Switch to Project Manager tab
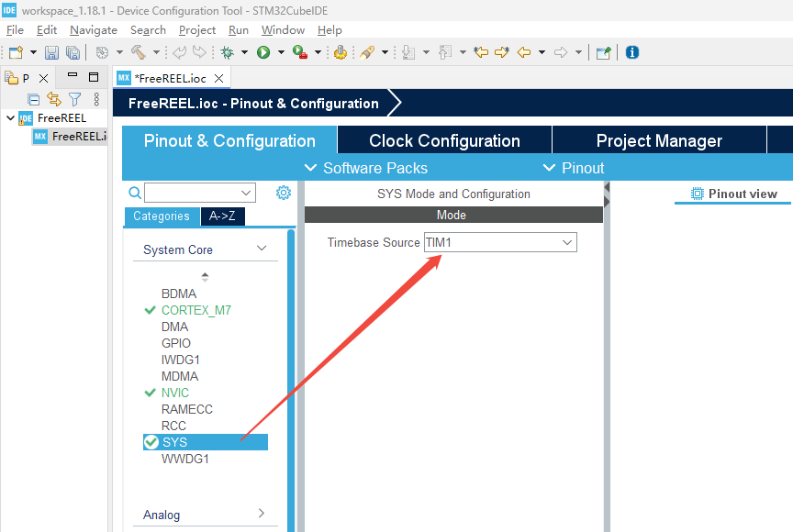Viewport: 793px width, 532px height. (x=659, y=140)
